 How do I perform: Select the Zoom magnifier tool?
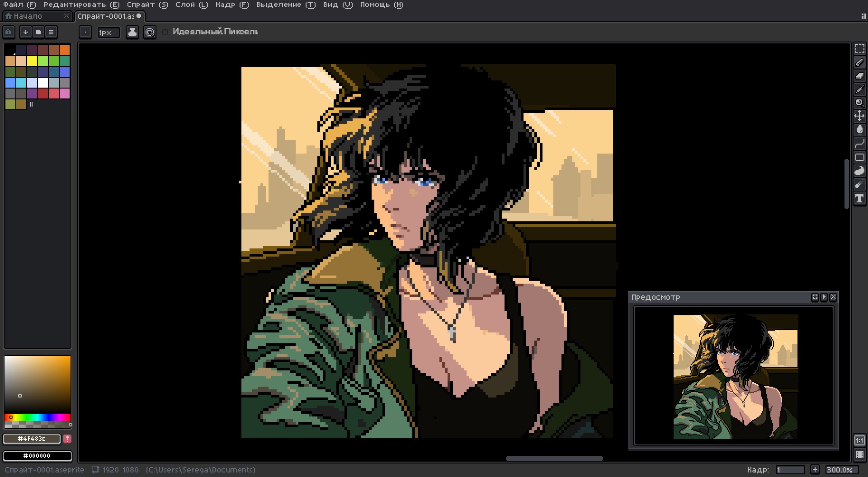pos(859,103)
